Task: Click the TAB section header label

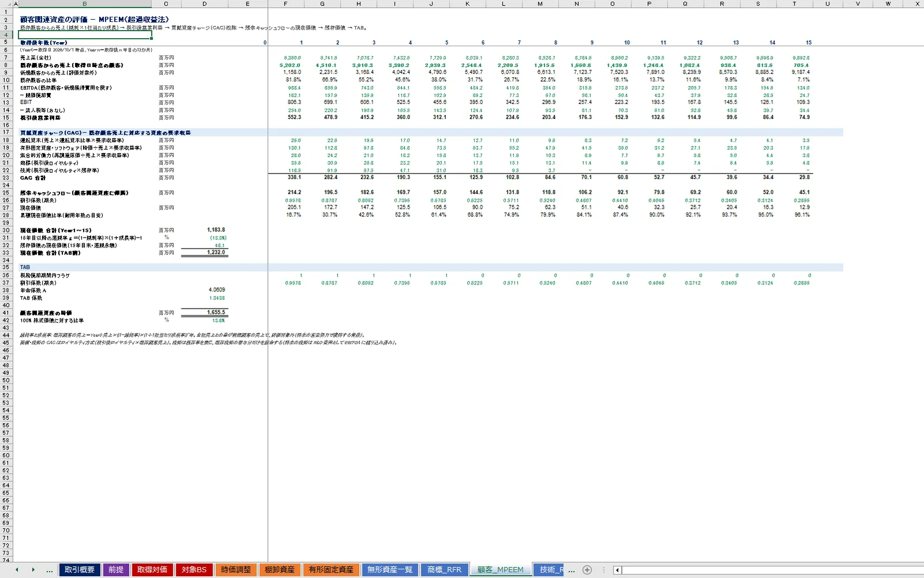Action: pyautogui.click(x=25, y=267)
